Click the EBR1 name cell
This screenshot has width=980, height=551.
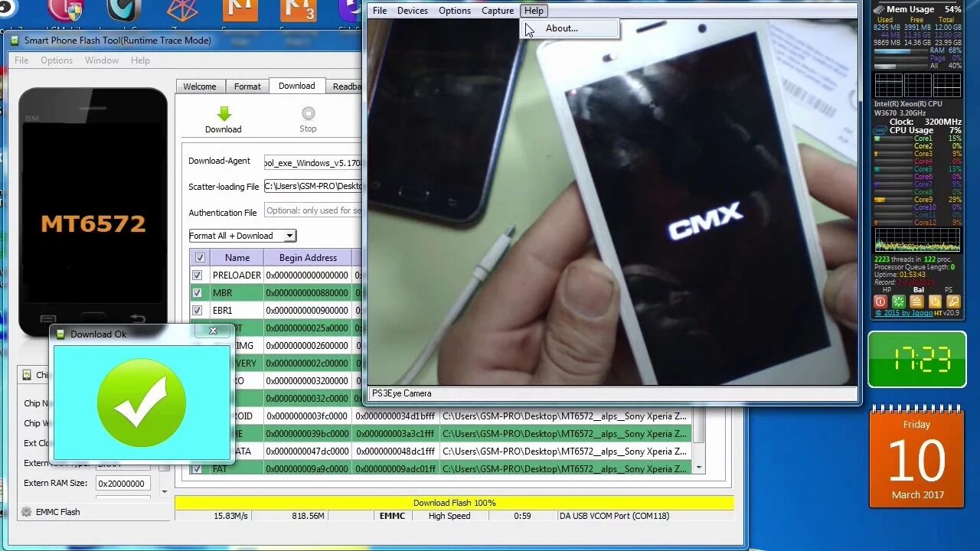[x=237, y=311]
